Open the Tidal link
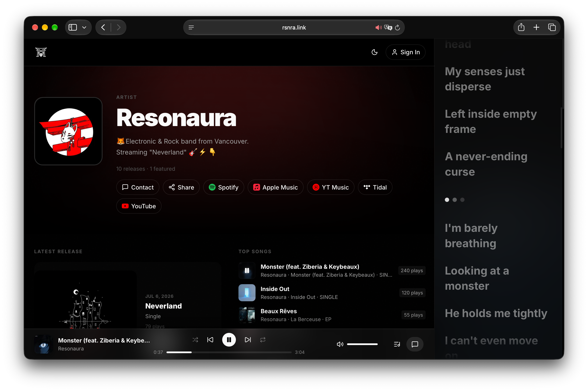This screenshot has height=391, width=588. [375, 187]
